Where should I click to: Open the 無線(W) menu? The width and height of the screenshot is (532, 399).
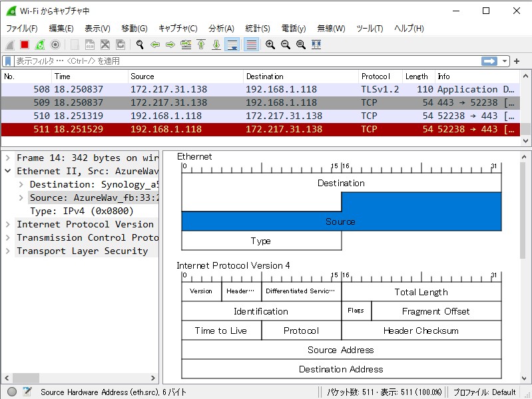331,29
